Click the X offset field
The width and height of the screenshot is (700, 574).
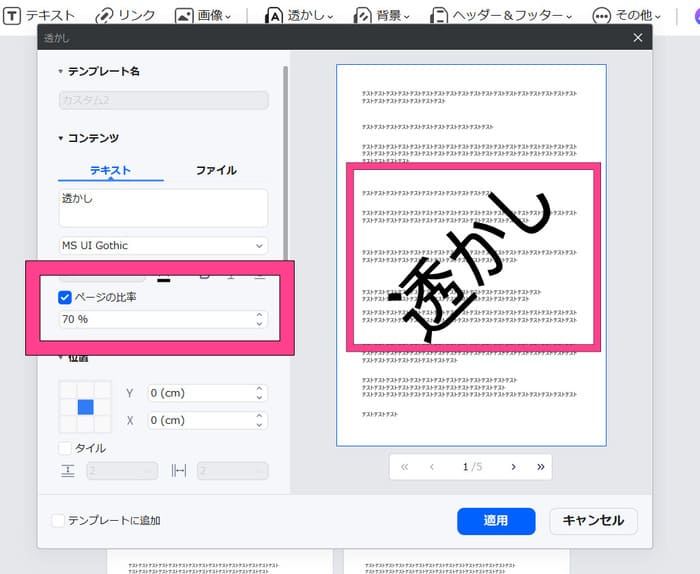(208, 420)
